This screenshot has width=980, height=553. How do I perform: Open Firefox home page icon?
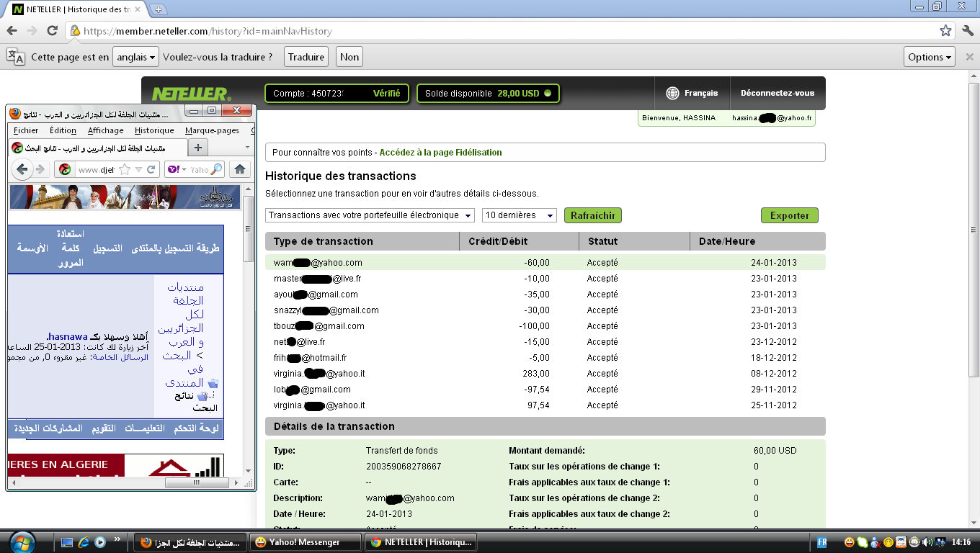[240, 169]
